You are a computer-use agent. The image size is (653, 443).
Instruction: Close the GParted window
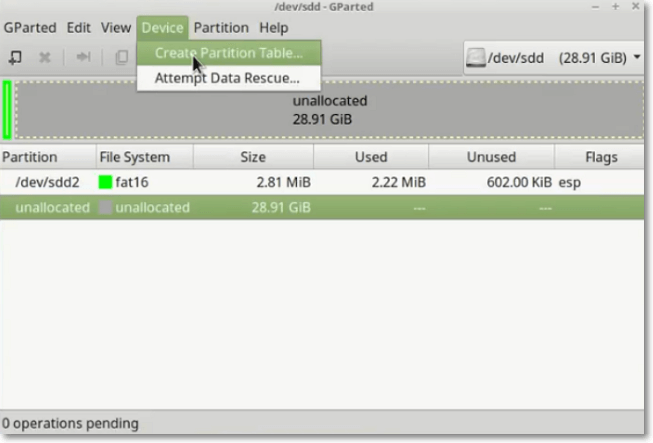click(x=636, y=6)
